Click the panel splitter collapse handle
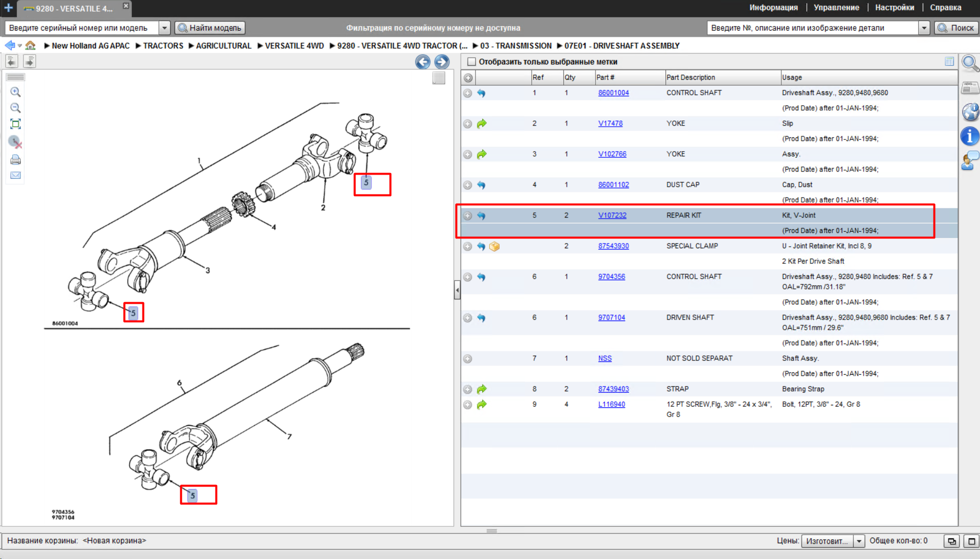 457,290
